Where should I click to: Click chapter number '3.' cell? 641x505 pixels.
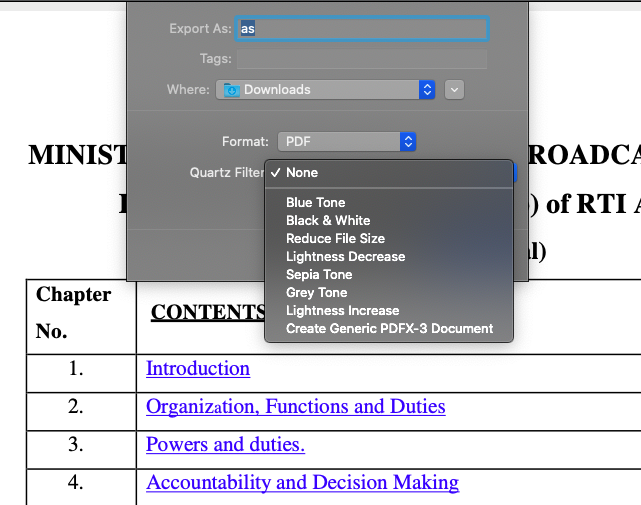tap(81, 449)
